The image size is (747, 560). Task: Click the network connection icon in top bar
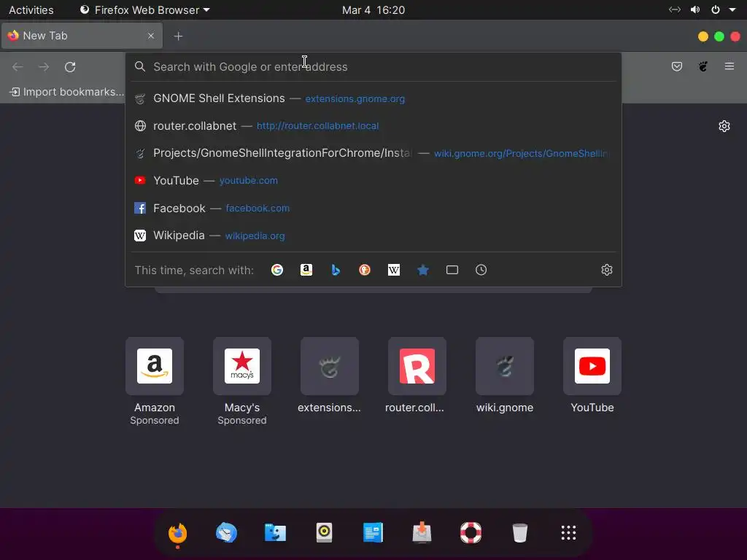(675, 9)
